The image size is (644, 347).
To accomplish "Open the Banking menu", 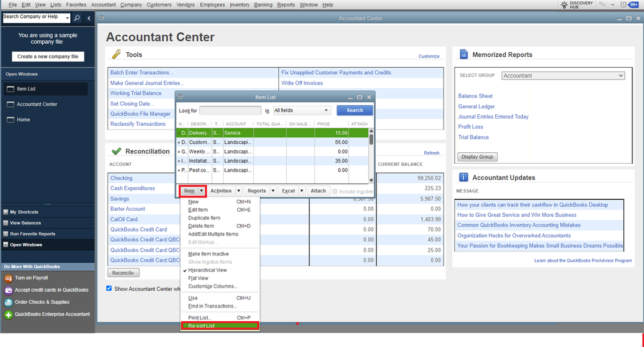I will pos(263,5).
